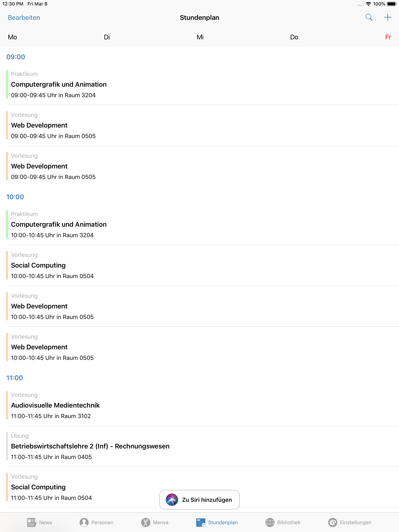Image resolution: width=399 pixels, height=532 pixels.
Task: Switch to Do day tab
Action: (294, 37)
